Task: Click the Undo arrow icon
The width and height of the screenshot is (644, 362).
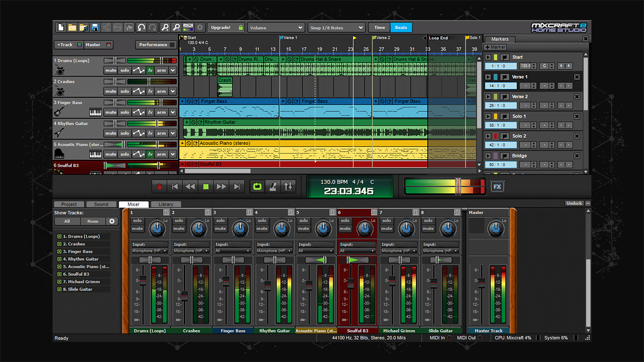Action: pos(141,27)
